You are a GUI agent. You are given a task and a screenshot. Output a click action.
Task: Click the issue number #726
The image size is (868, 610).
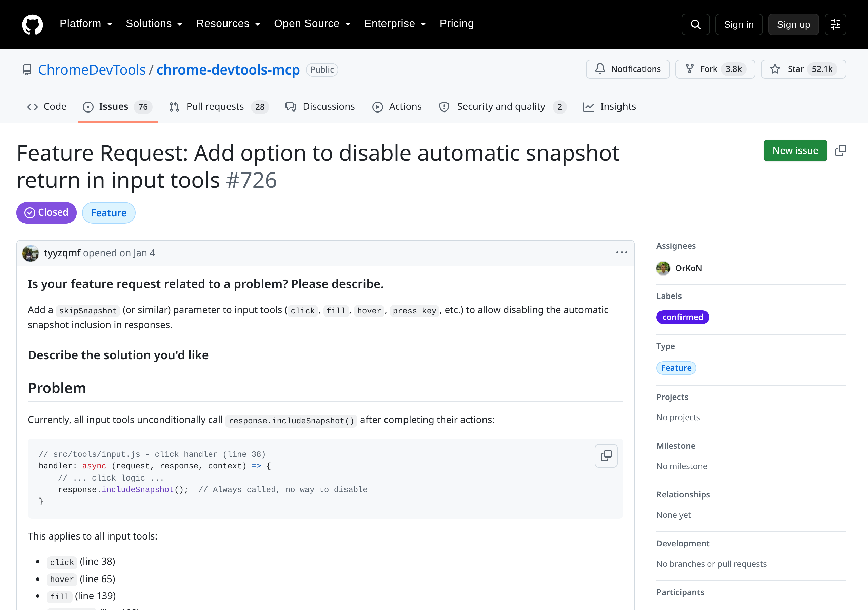251,180
